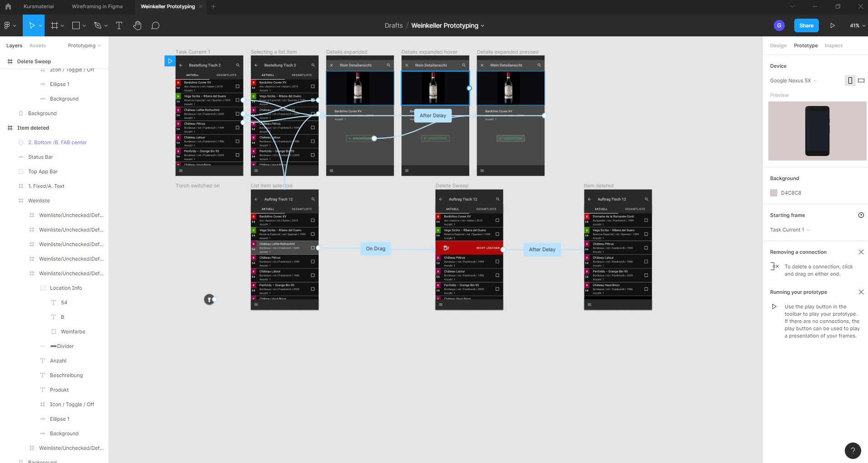Select landscape device orientation
The image size is (868, 463).
click(x=861, y=81)
